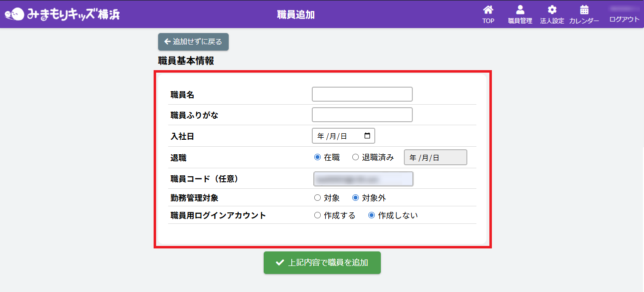The width and height of the screenshot is (644, 292).
Task: Choose 作成しない for login account
Action: point(372,215)
